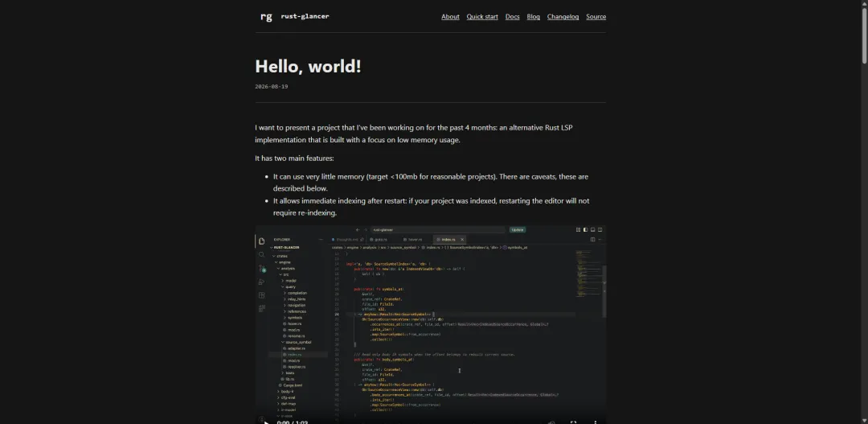Screen dimensions: 868x424
Task: Expand the tests folder
Action: (x=289, y=373)
